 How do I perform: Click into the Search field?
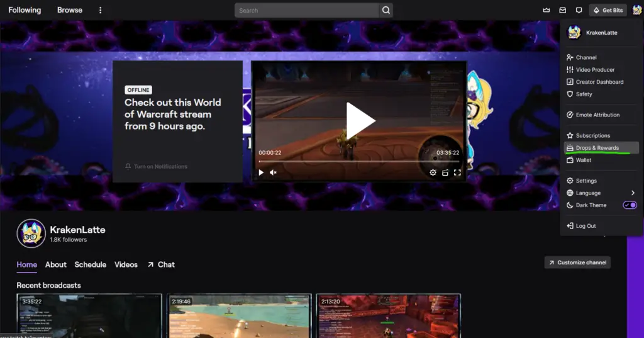(306, 10)
